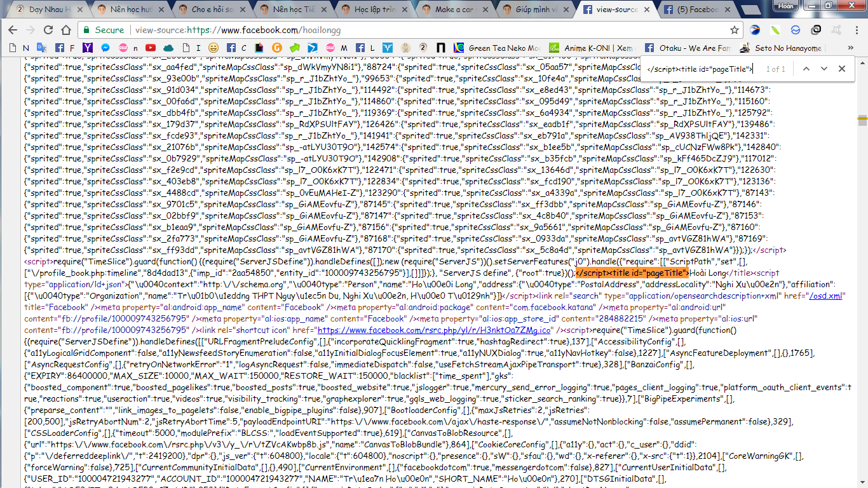This screenshot has height=488, width=868.
Task: Click the find-in-page search text field
Action: 699,69
